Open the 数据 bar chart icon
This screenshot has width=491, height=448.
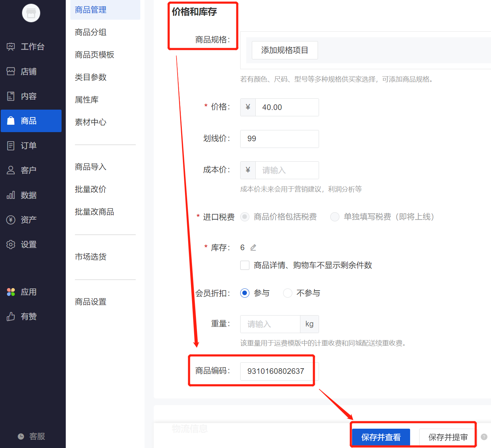tap(11, 195)
